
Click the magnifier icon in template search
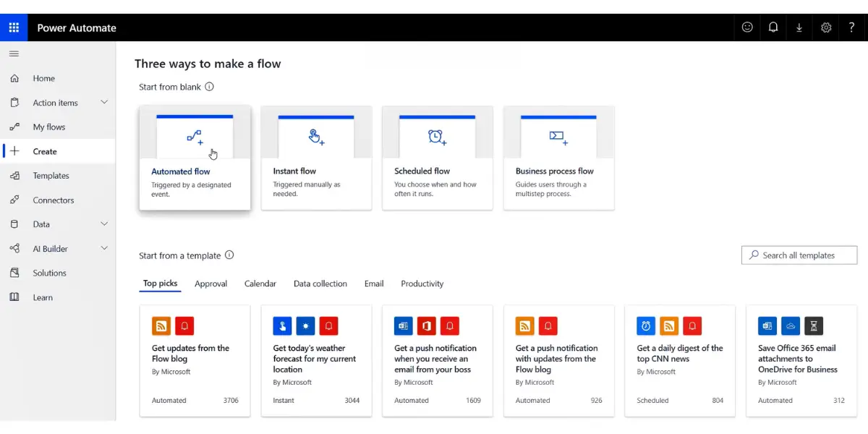pyautogui.click(x=754, y=255)
